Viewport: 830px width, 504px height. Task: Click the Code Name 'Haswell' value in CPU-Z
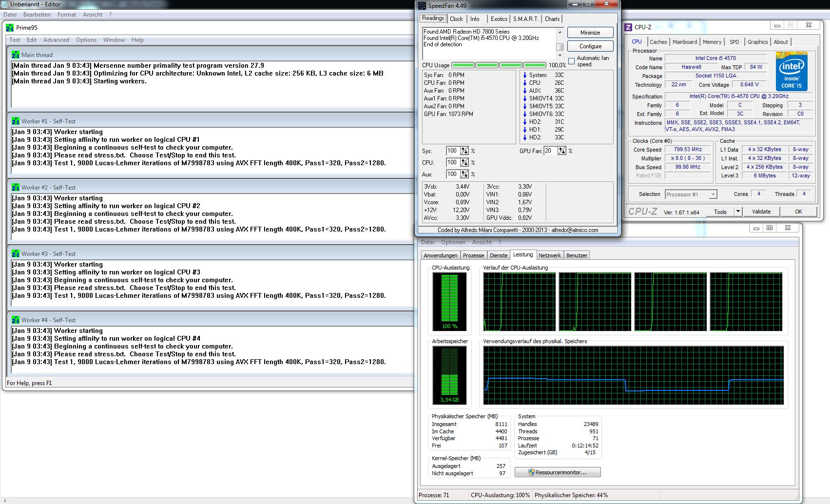pyautogui.click(x=691, y=67)
